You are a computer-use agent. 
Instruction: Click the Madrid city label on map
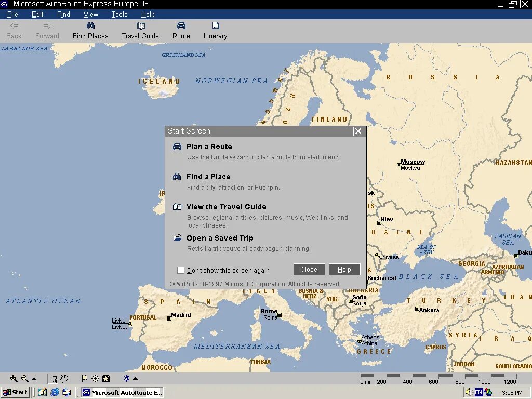[x=181, y=315]
